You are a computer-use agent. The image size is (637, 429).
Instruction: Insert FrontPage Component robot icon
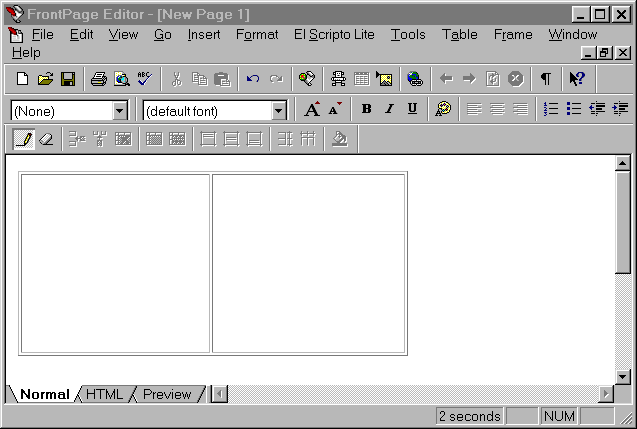(338, 78)
